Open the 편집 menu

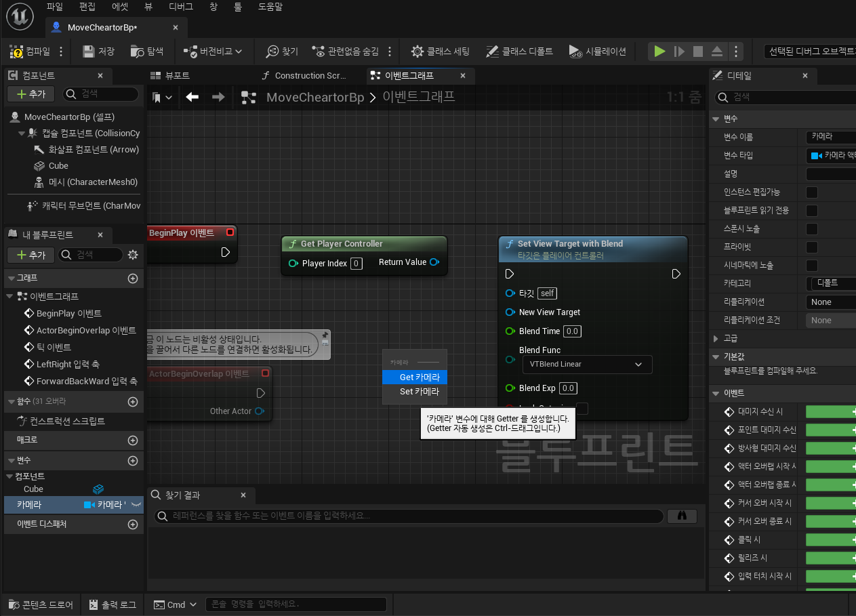pyautogui.click(x=87, y=7)
